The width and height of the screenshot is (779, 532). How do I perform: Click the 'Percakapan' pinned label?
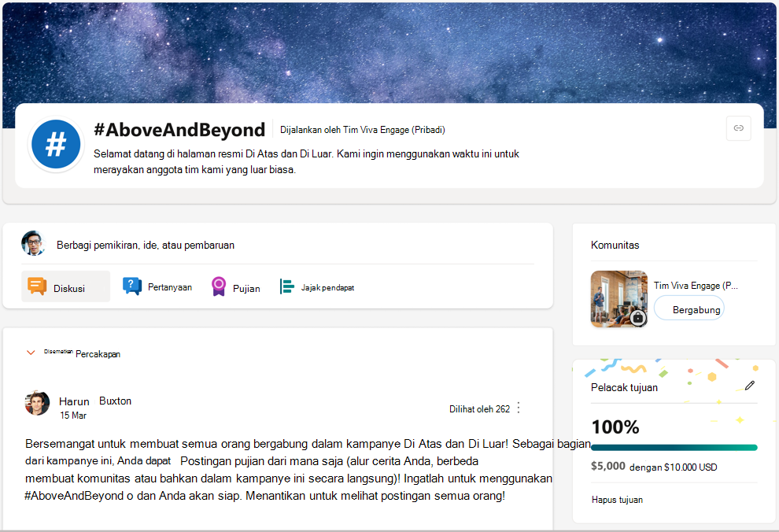pyautogui.click(x=98, y=354)
